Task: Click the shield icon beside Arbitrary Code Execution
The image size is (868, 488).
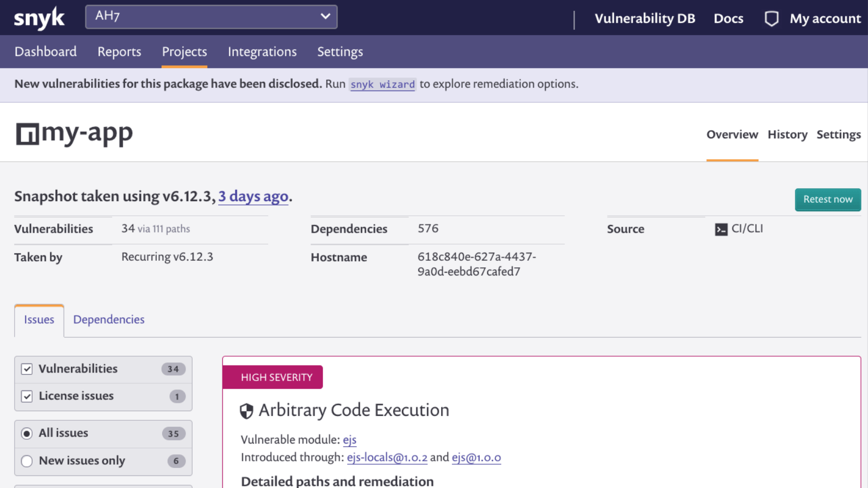Action: pyautogui.click(x=246, y=411)
